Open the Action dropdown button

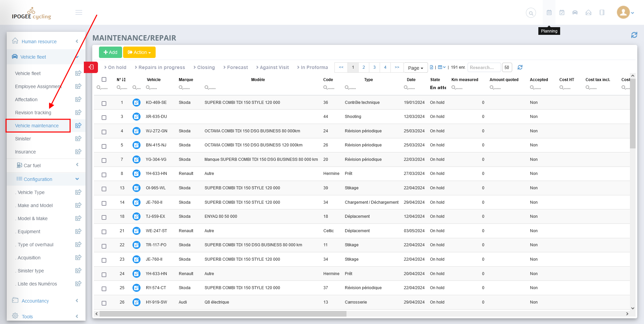[x=139, y=52]
